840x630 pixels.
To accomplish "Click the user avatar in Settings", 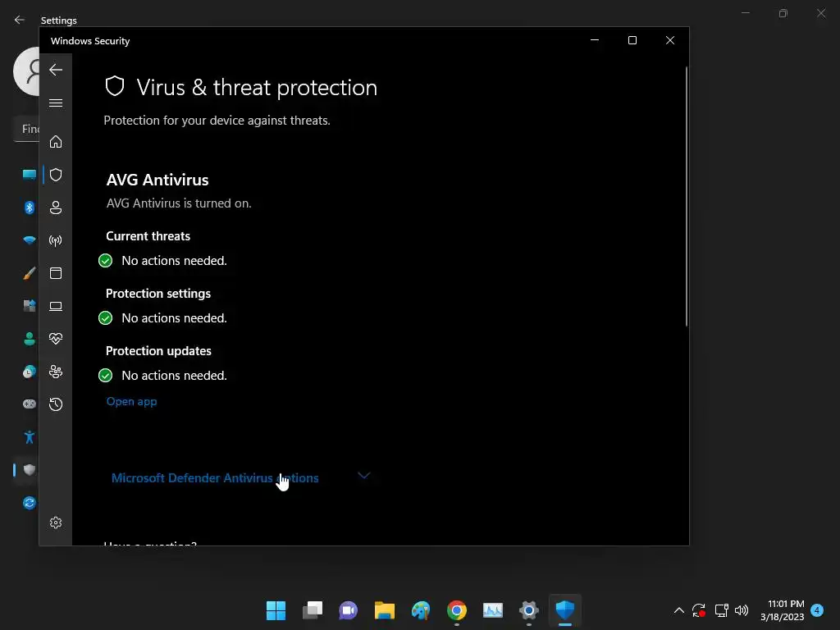I will (27, 71).
